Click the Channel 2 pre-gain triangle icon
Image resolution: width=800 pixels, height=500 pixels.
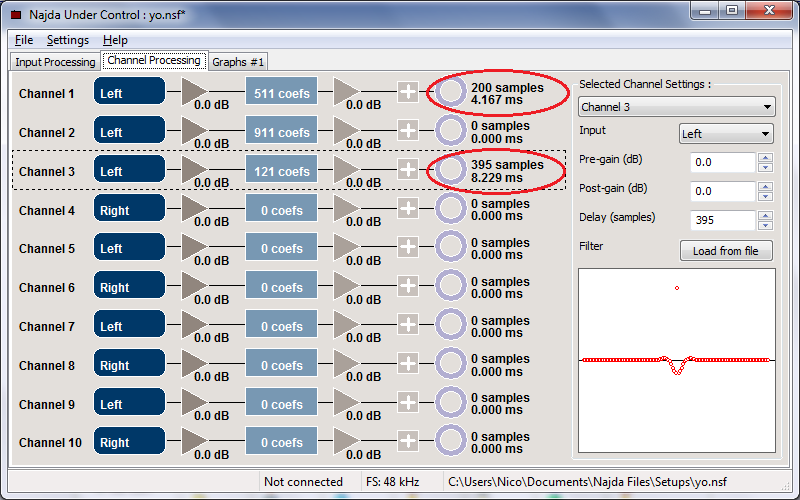tap(194, 130)
